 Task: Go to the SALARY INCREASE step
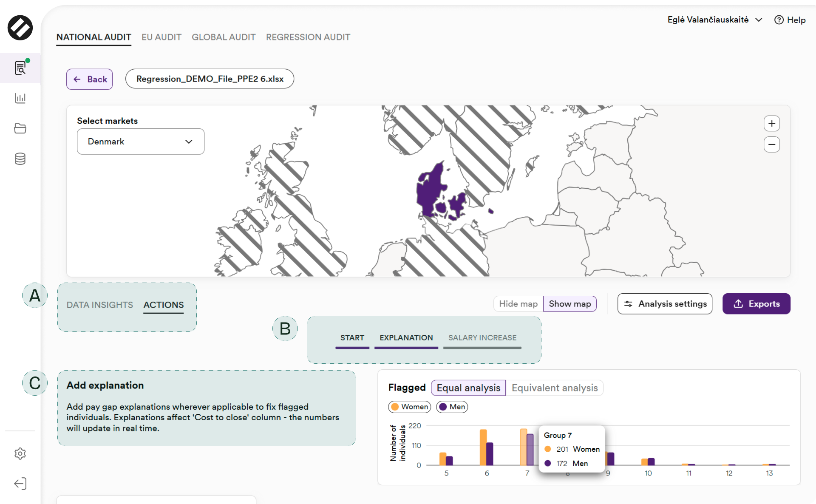[482, 338]
